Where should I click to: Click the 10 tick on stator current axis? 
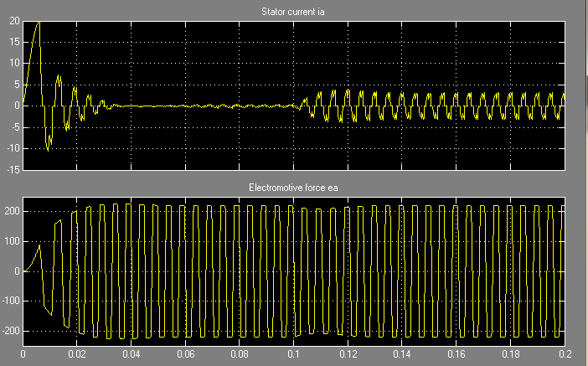click(x=14, y=63)
